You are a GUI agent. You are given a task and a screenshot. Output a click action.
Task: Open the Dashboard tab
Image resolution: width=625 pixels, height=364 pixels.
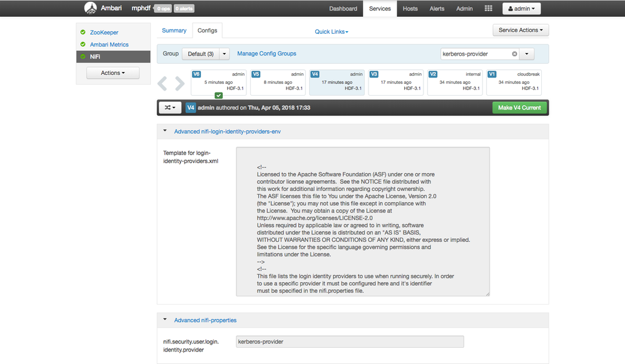pos(343,8)
